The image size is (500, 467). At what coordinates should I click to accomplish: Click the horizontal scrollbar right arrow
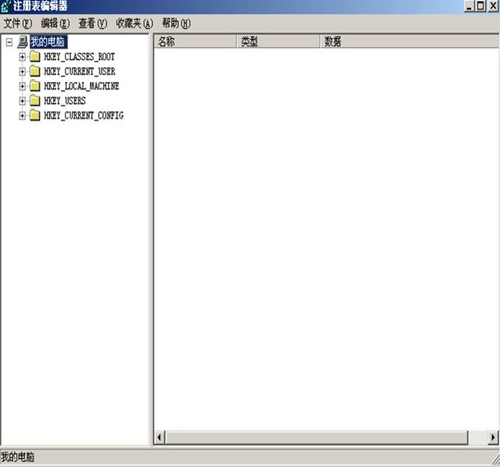click(493, 437)
